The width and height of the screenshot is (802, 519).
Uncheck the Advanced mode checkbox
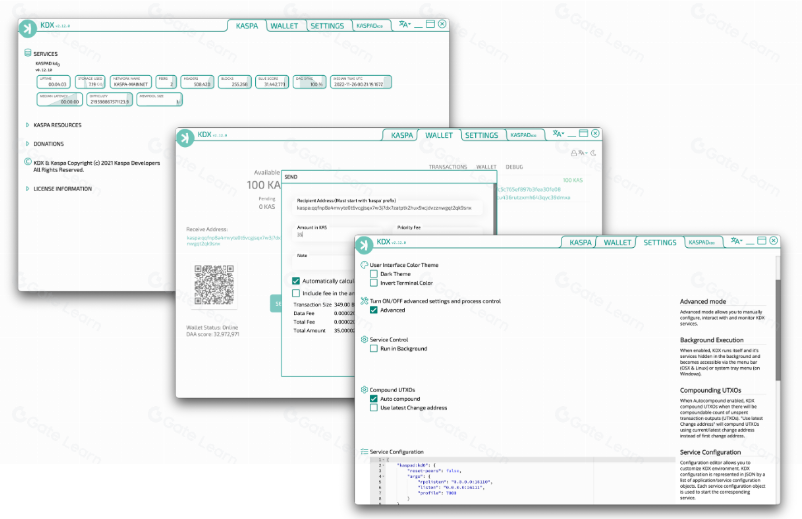(x=374, y=310)
